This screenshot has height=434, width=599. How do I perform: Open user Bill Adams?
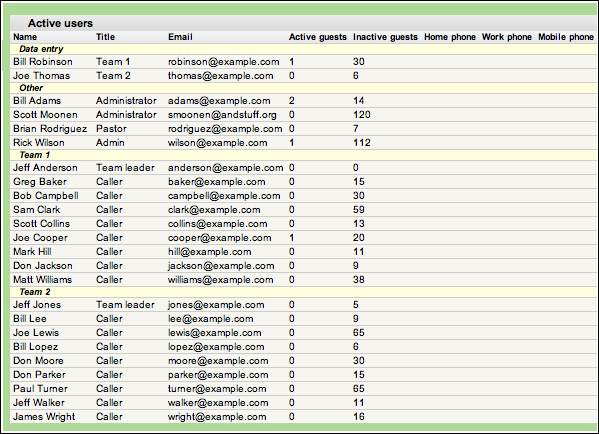pyautogui.click(x=37, y=101)
